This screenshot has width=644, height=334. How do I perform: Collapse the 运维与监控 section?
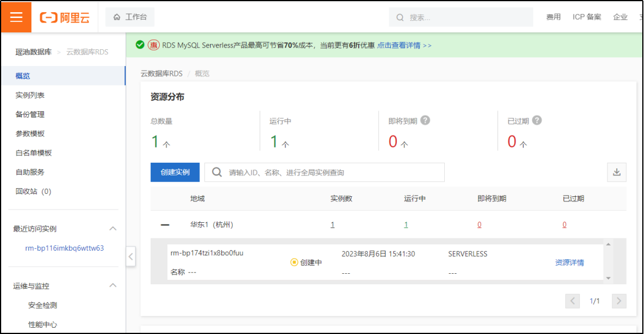tap(113, 285)
